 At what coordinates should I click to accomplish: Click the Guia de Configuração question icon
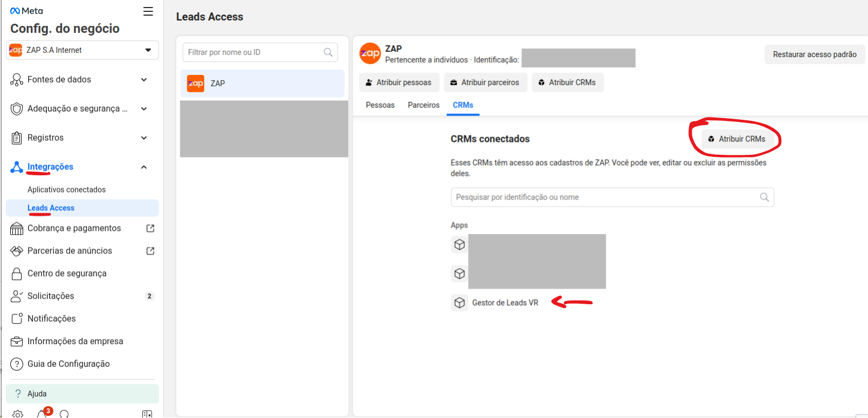(x=17, y=365)
